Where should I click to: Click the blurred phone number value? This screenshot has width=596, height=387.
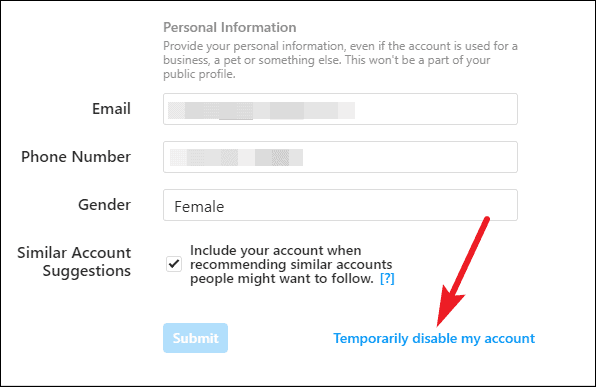(236, 157)
